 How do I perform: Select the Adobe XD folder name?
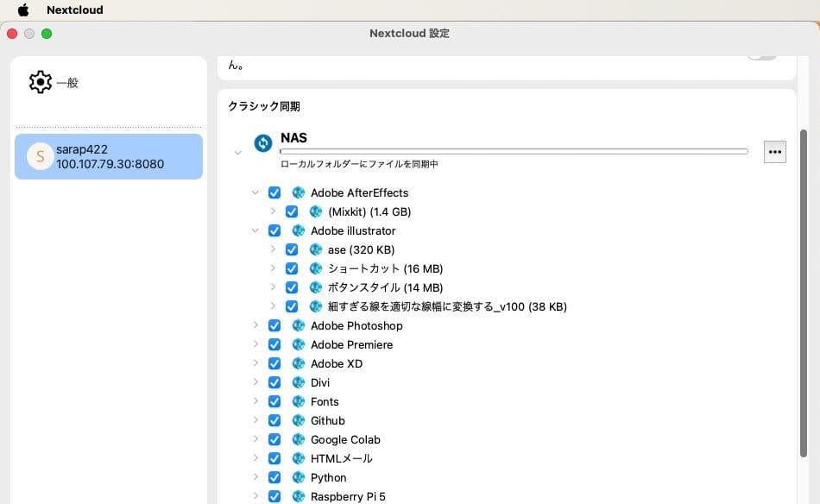337,363
